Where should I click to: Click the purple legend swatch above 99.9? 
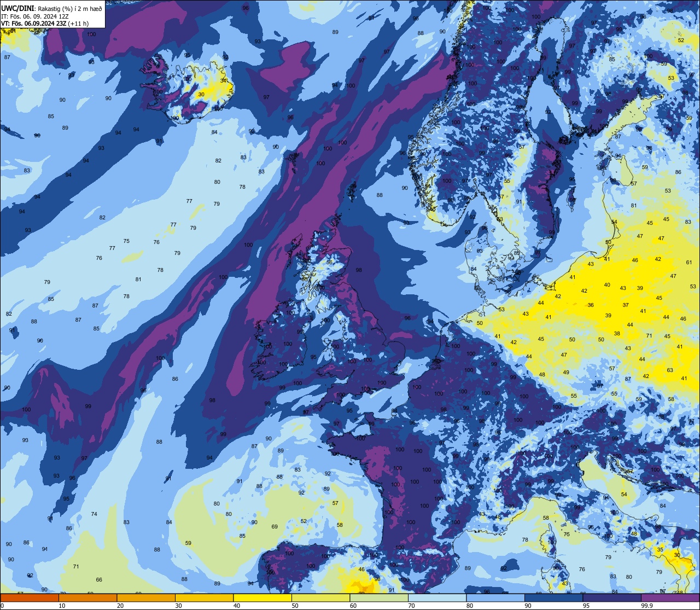(670, 597)
